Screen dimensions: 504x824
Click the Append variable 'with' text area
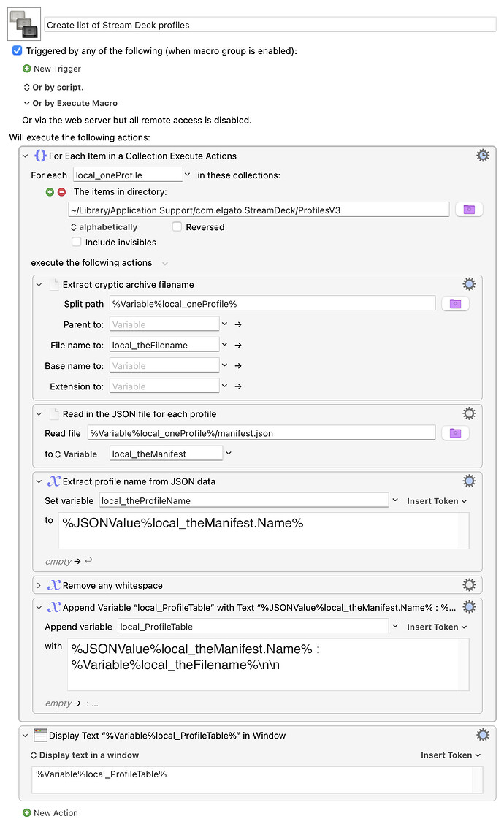click(x=268, y=664)
